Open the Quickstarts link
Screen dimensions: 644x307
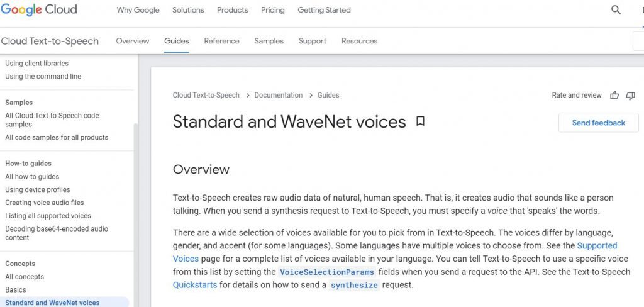195,285
